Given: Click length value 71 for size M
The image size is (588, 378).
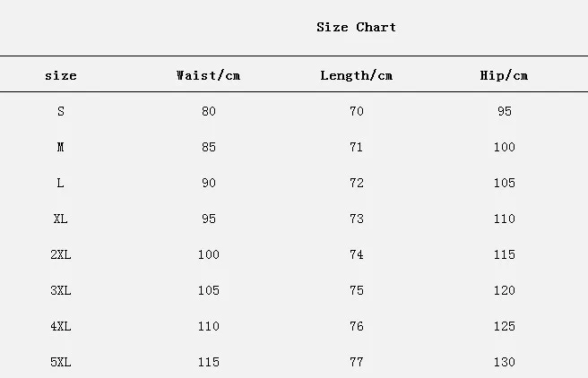Looking at the screenshot, I should 356,147.
